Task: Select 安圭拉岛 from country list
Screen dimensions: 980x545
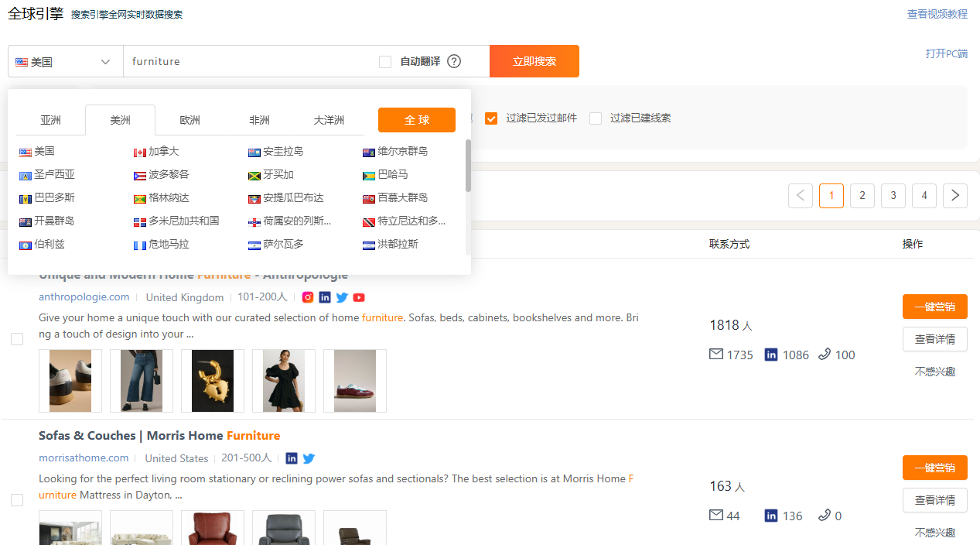Action: (x=276, y=152)
